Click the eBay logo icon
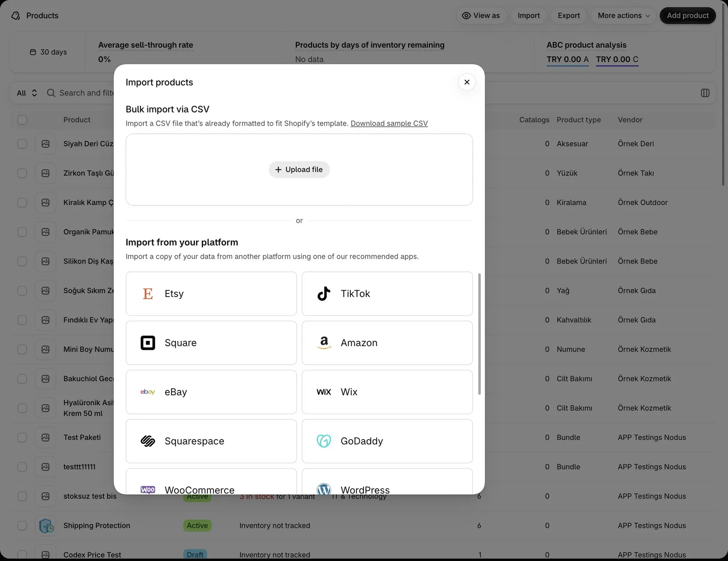Image resolution: width=728 pixels, height=561 pixels. pyautogui.click(x=148, y=392)
